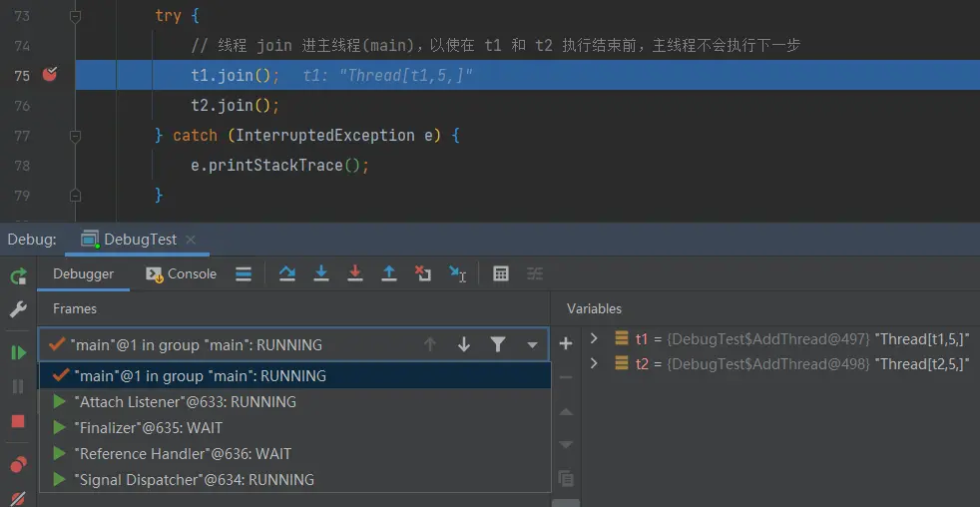Click Step Into icon
980x507 pixels.
(321, 273)
